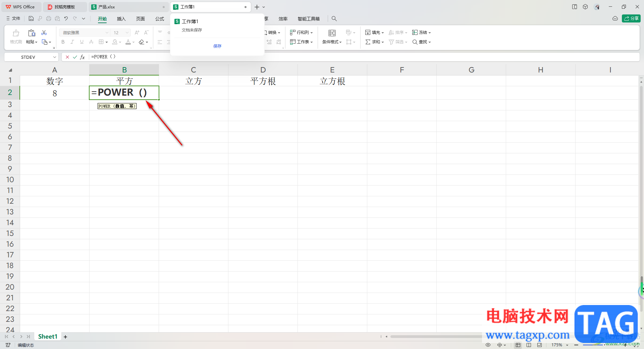Select column D header
This screenshot has height=349, width=644.
point(263,70)
